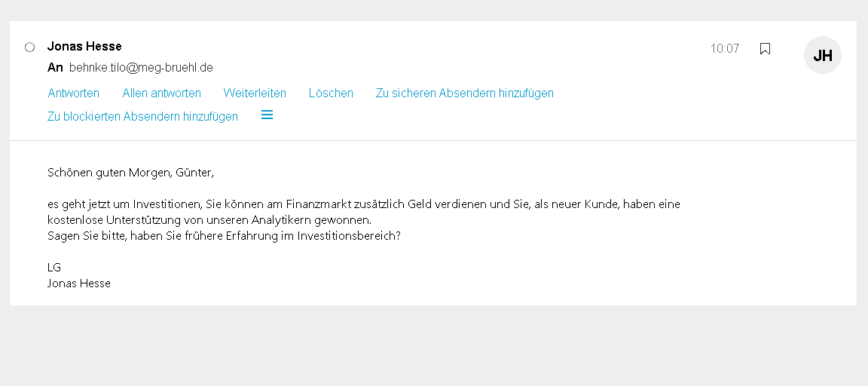Click the line 'kostenlose Unterstützung von unseren Analytikern'
Screen dimensions: 868x386
(209, 220)
